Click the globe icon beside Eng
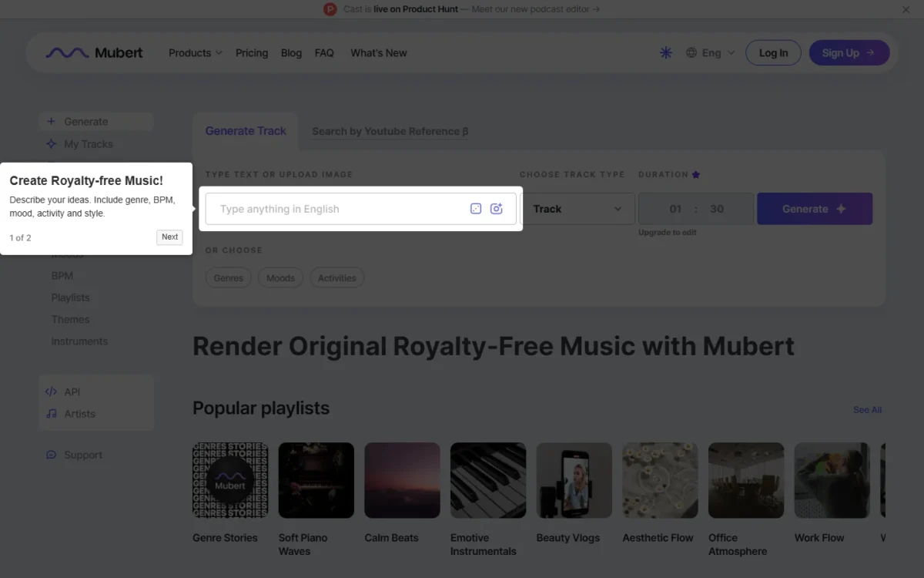924x578 pixels. pyautogui.click(x=691, y=53)
